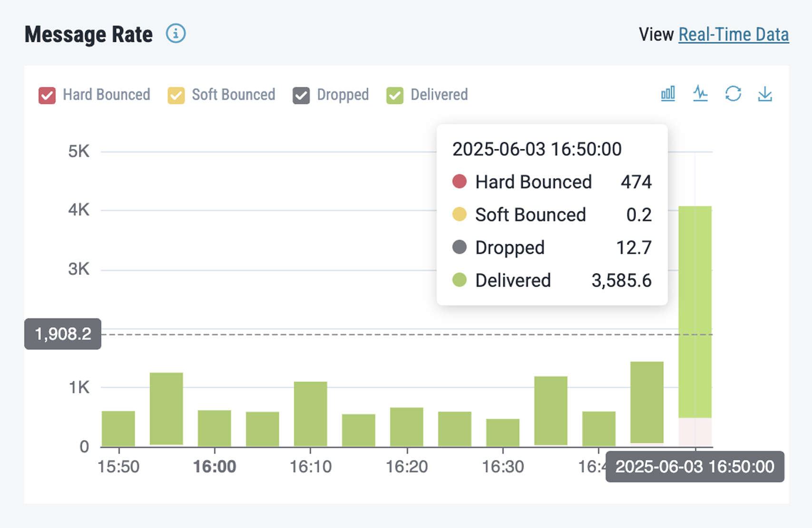
Task: Click the refresh chart icon
Action: pyautogui.click(x=733, y=94)
